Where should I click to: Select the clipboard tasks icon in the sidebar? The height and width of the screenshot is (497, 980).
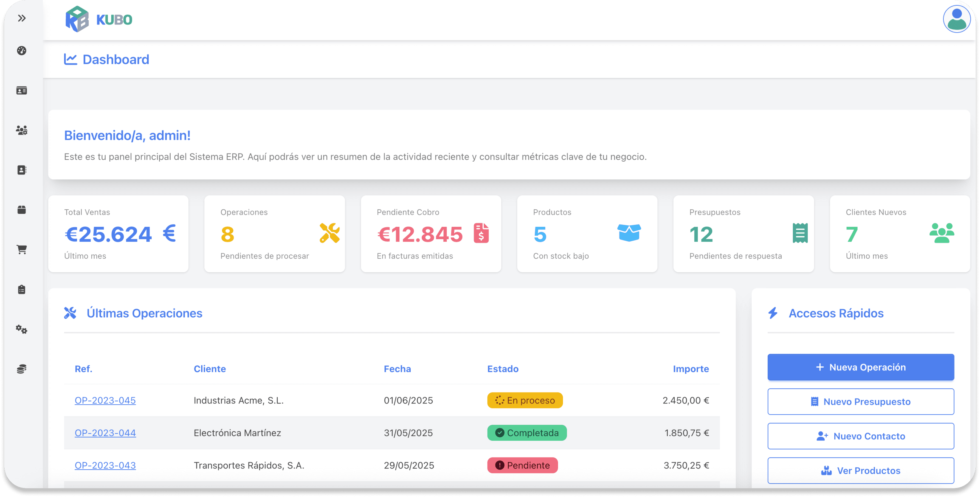22,289
